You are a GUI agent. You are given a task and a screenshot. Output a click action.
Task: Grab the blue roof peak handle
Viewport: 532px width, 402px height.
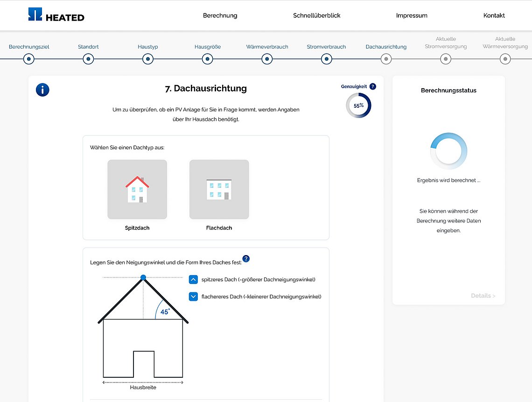coord(143,277)
